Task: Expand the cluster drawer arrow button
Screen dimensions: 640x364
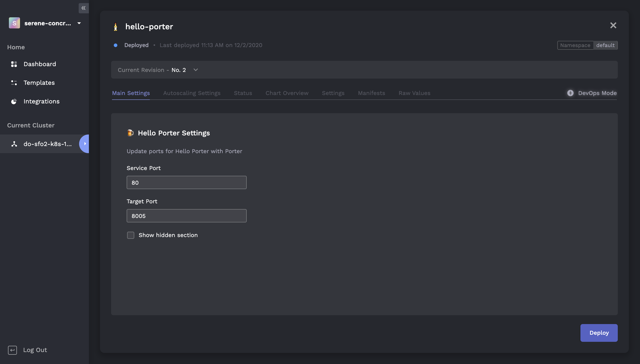Action: pyautogui.click(x=85, y=144)
